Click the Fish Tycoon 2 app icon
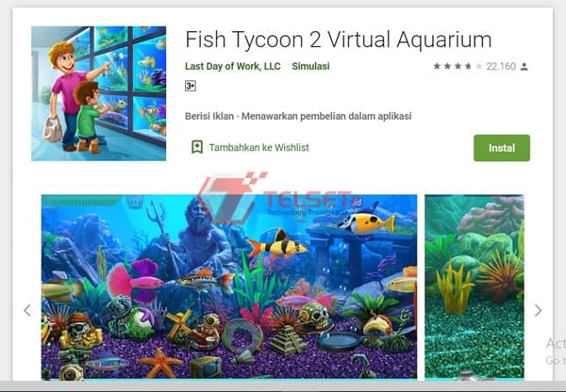566x392 pixels. [98, 93]
